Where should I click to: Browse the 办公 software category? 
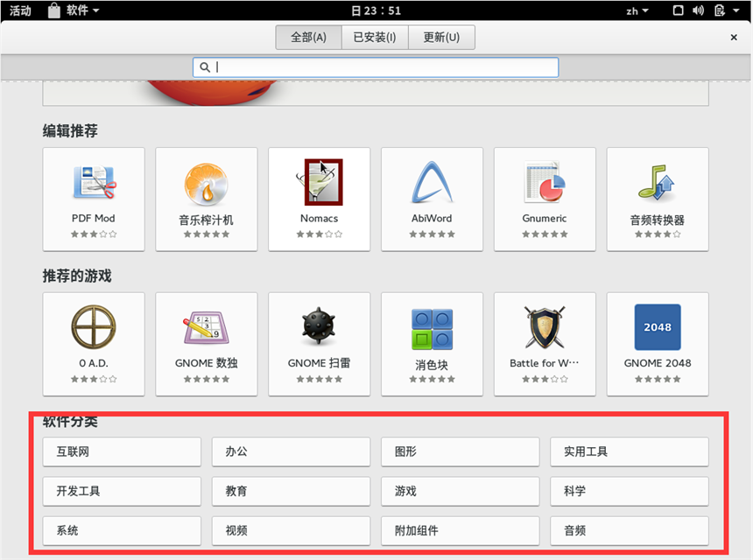[291, 451]
